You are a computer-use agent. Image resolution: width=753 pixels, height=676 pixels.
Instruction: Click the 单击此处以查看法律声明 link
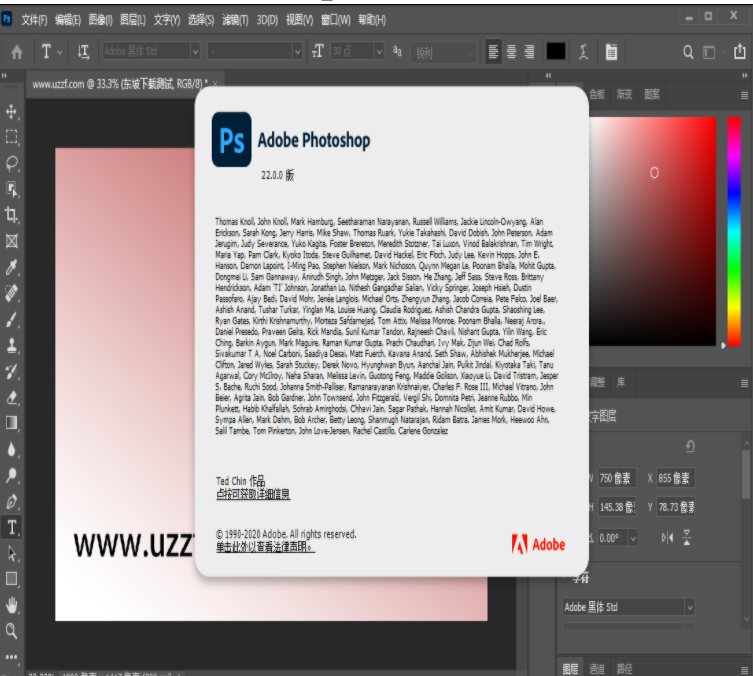click(265, 546)
